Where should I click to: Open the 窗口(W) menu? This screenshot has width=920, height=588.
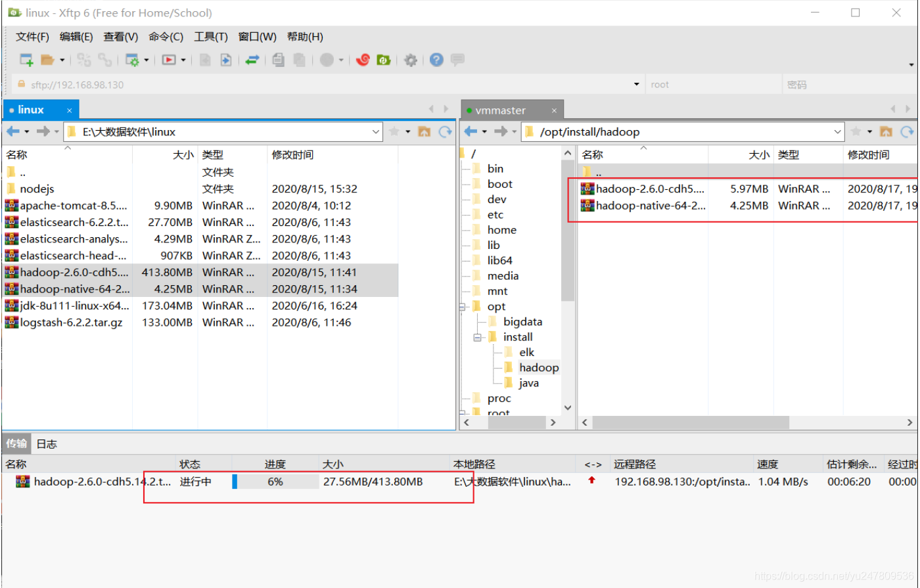click(257, 37)
